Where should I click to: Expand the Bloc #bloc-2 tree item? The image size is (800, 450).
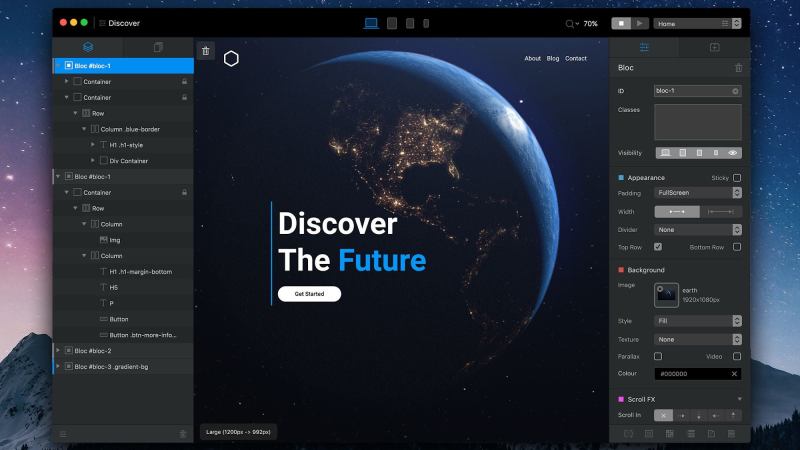(58, 351)
